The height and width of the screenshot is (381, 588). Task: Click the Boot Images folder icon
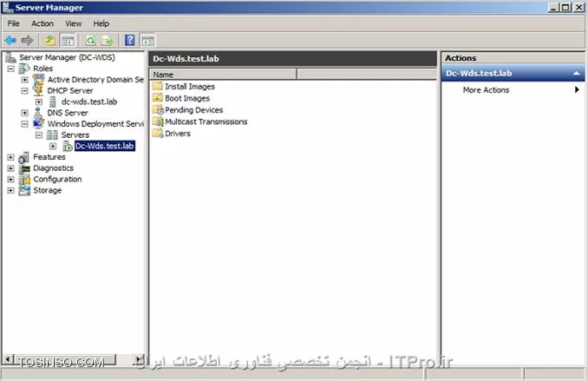pos(158,98)
